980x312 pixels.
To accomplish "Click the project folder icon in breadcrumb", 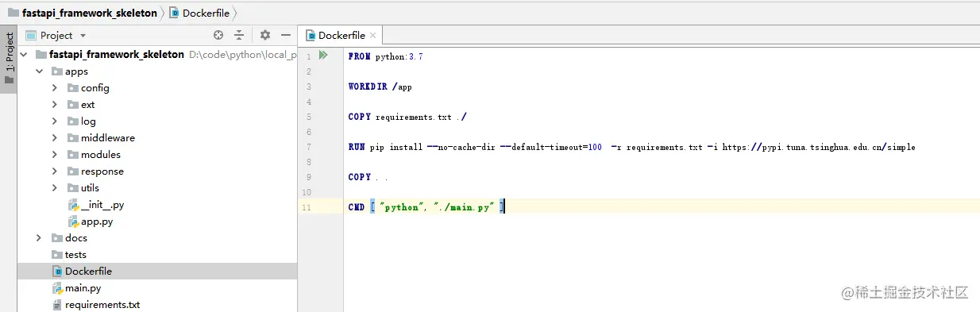I will [x=14, y=13].
